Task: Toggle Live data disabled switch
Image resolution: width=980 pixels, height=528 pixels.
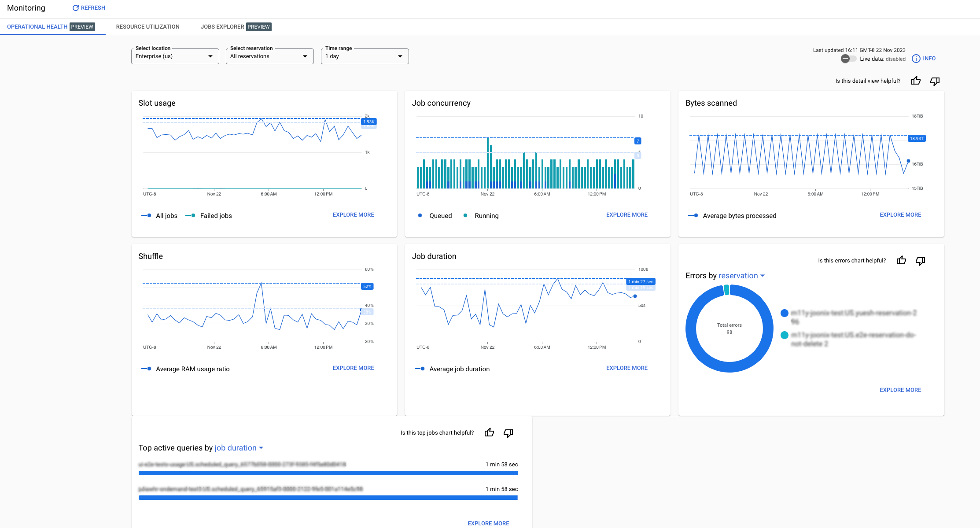Action: 846,59
